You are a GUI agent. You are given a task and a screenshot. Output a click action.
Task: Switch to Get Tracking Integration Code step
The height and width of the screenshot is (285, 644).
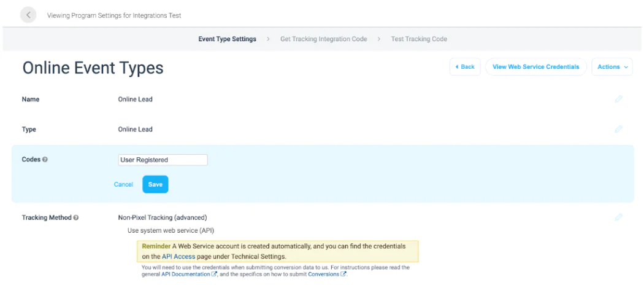tap(323, 39)
